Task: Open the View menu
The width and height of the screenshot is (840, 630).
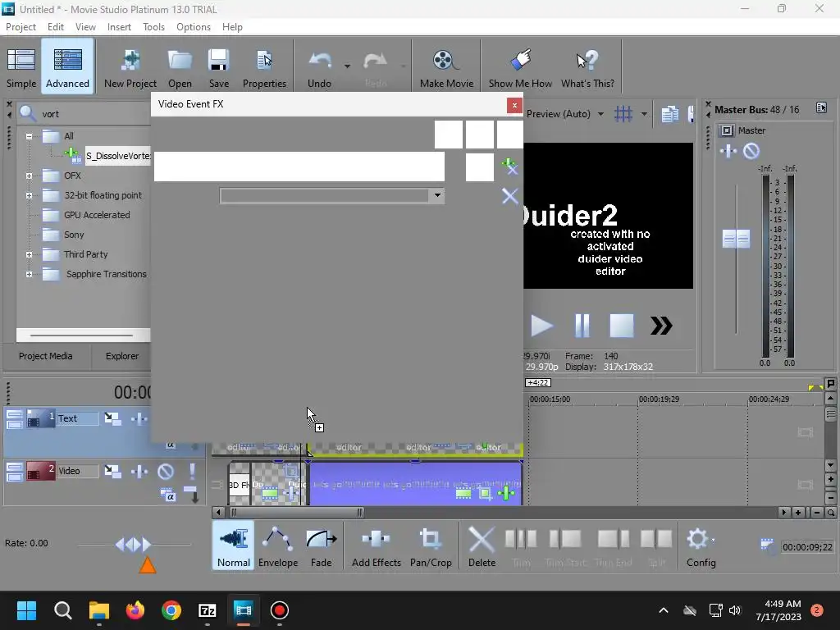Action: tap(85, 27)
